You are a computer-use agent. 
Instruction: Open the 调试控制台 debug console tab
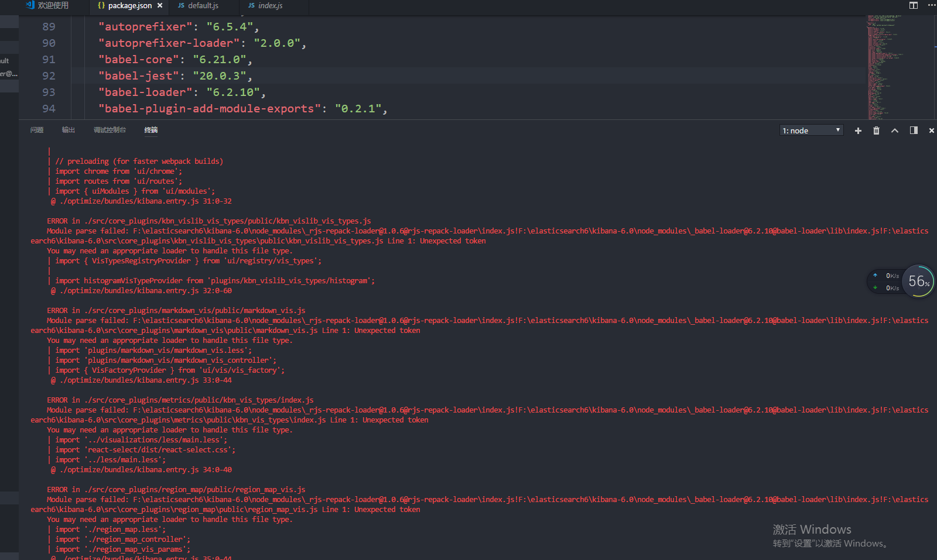pyautogui.click(x=110, y=130)
